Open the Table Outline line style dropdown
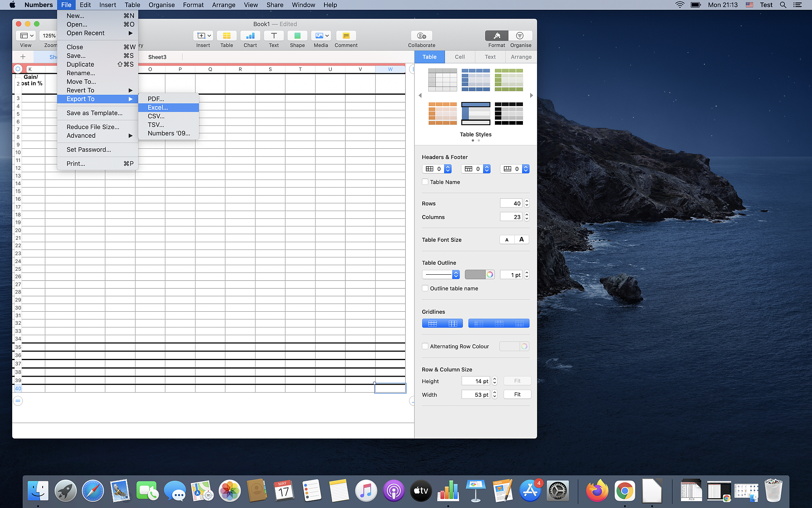812x508 pixels. (x=441, y=275)
